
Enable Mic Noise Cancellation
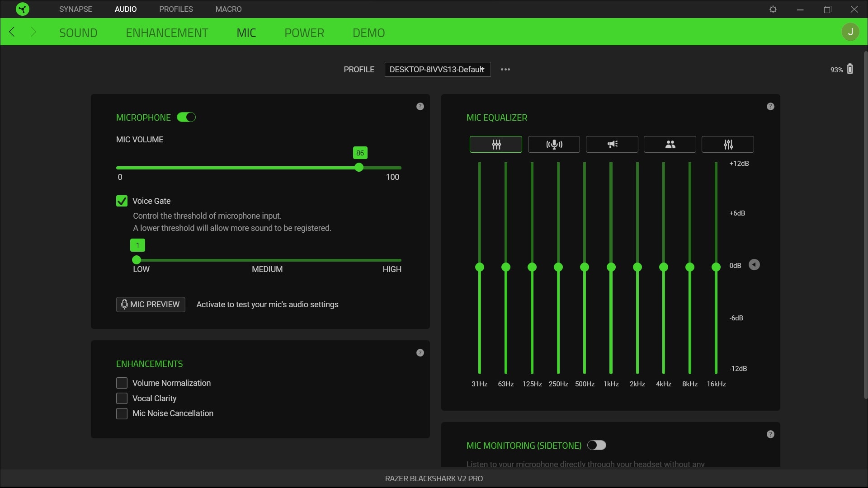[122, 413]
